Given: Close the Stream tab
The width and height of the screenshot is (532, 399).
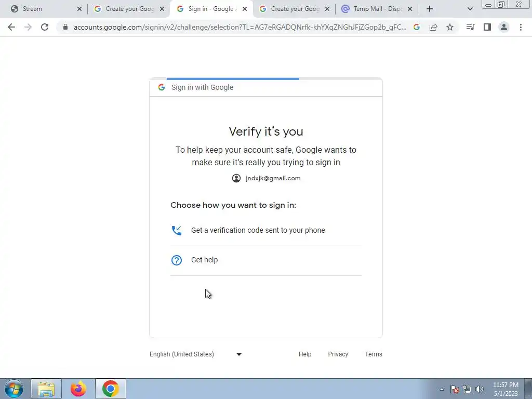Looking at the screenshot, I should click(79, 9).
